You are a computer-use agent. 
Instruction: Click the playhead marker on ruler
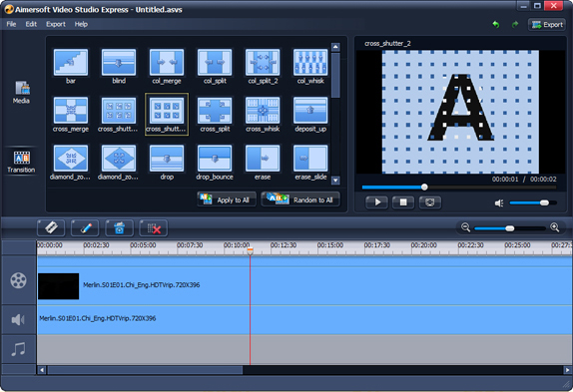click(250, 250)
